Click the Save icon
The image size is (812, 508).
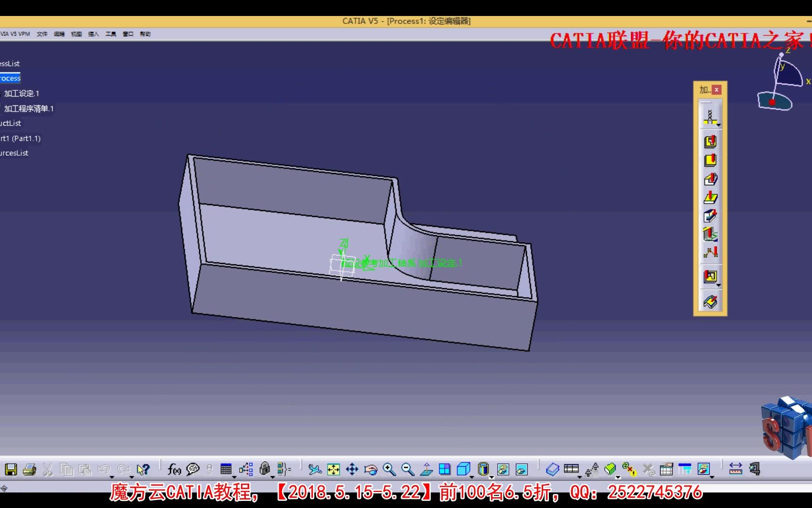click(11, 469)
